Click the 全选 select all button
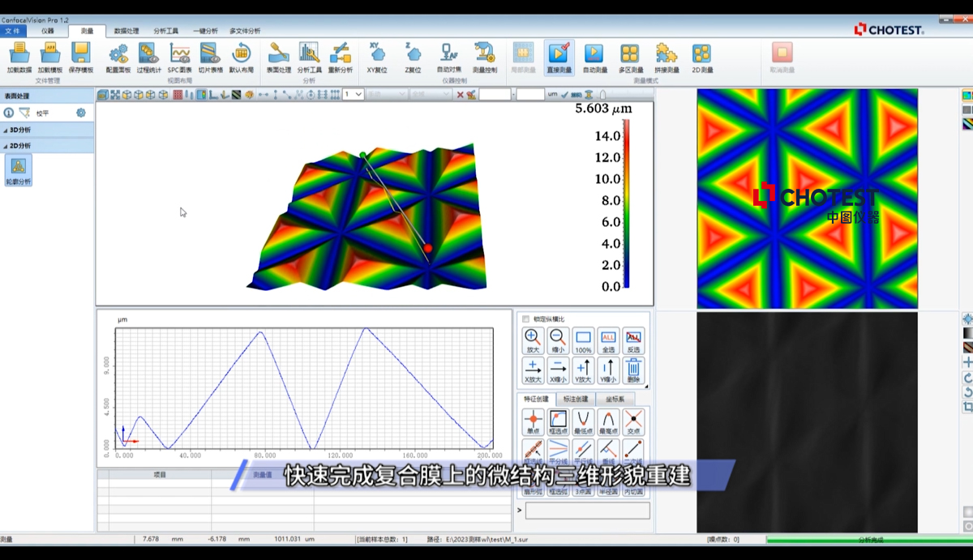Screen dimensions: 973x560 tap(608, 341)
